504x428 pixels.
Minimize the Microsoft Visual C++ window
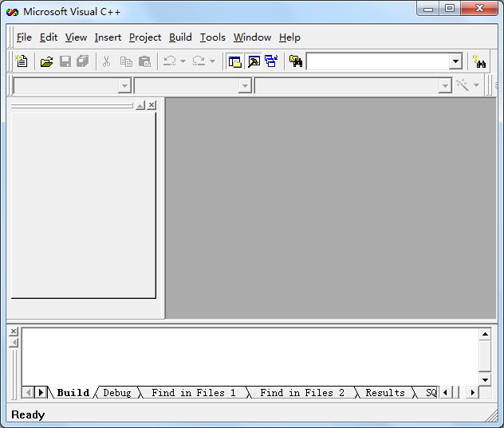(x=428, y=9)
